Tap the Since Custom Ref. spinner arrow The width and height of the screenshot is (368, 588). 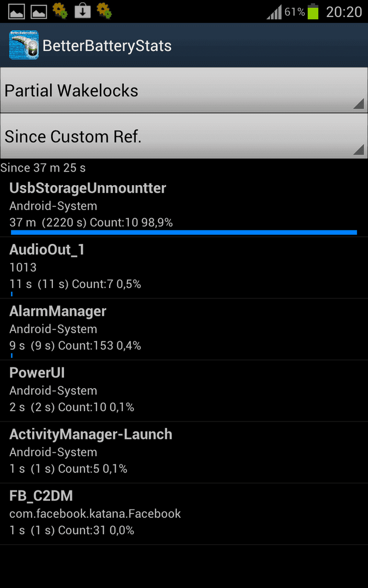click(359, 150)
